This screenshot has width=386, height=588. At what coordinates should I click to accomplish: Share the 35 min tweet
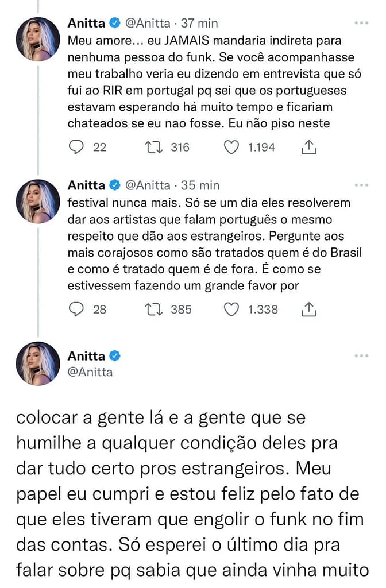[309, 310]
